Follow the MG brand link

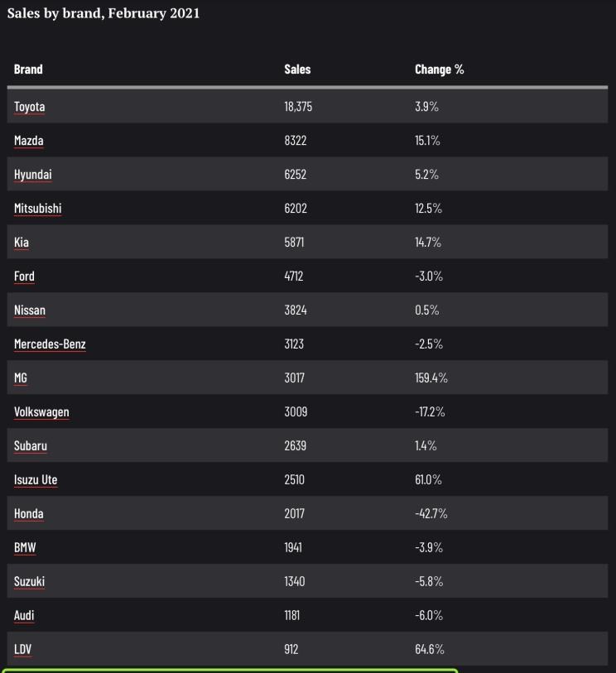click(21, 377)
